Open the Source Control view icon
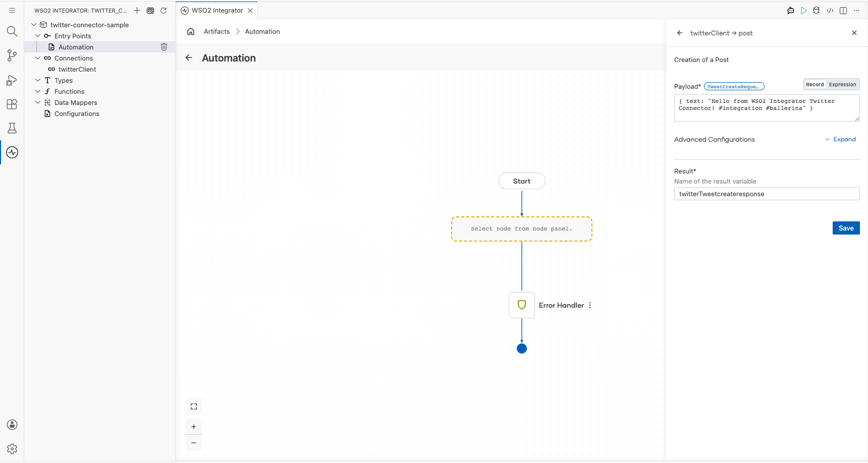 [x=12, y=55]
